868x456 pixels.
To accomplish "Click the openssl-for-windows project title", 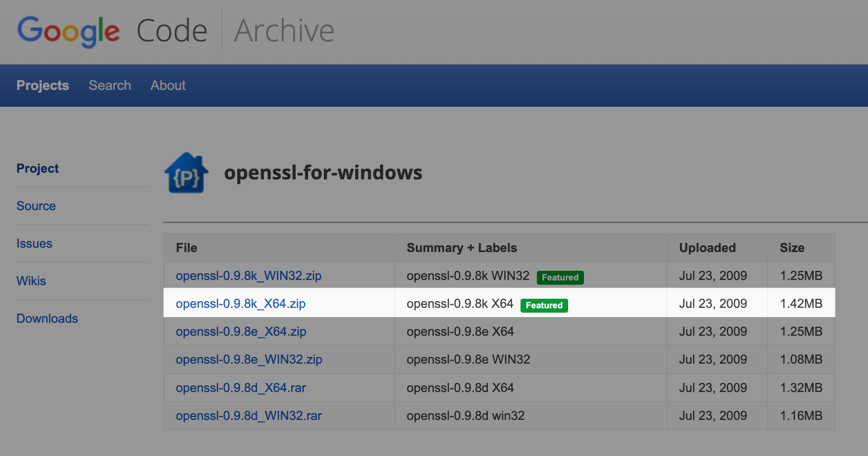I will [x=323, y=173].
